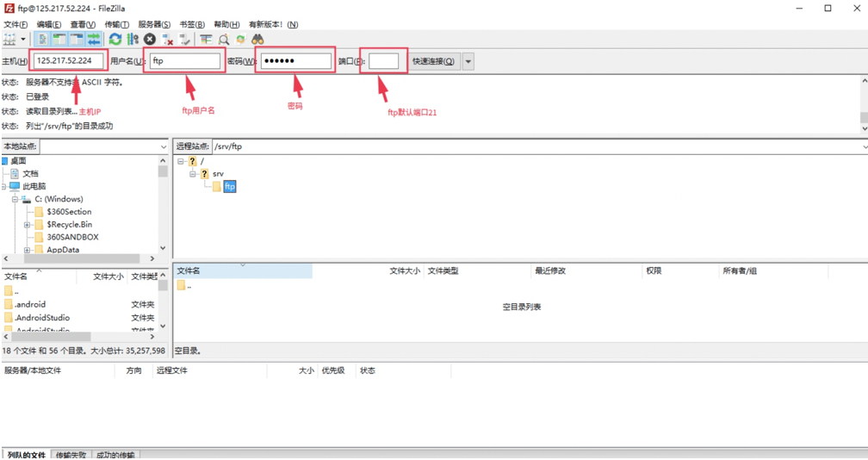
Task: Toggle synchronized browsing
Action: [x=240, y=40]
